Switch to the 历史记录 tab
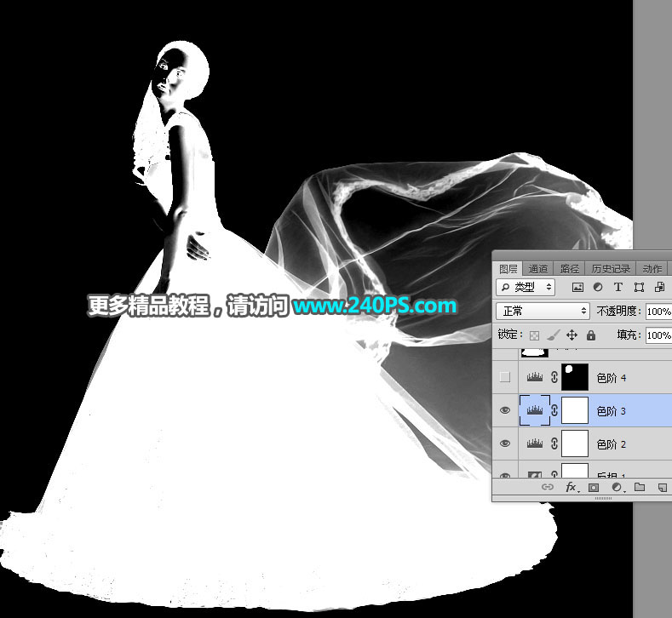 click(x=611, y=269)
